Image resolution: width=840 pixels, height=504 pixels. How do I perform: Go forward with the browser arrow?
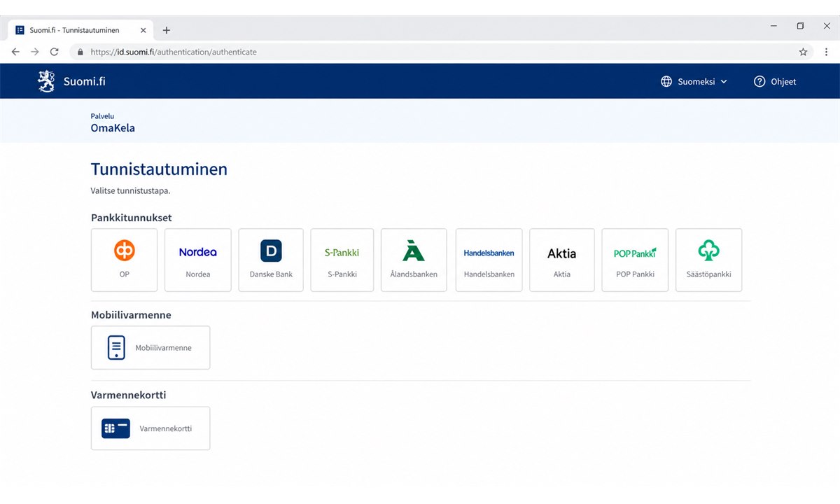[35, 52]
